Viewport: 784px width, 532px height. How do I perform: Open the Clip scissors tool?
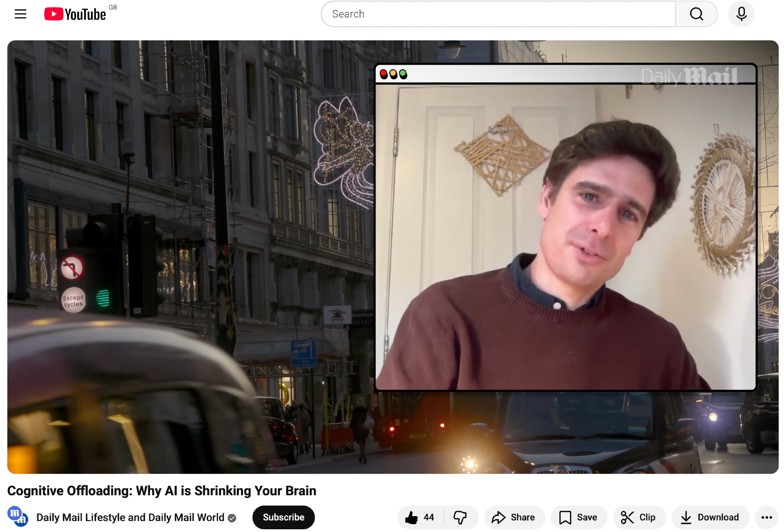pyautogui.click(x=639, y=518)
